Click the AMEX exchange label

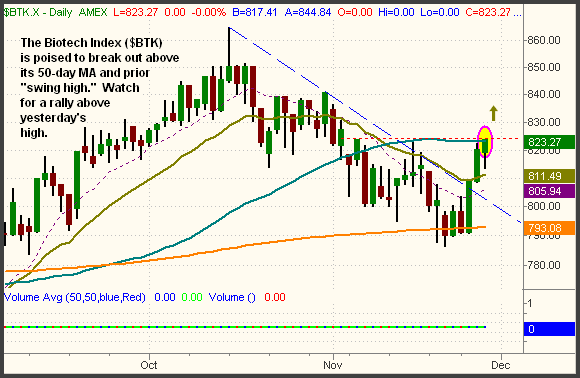(x=93, y=12)
